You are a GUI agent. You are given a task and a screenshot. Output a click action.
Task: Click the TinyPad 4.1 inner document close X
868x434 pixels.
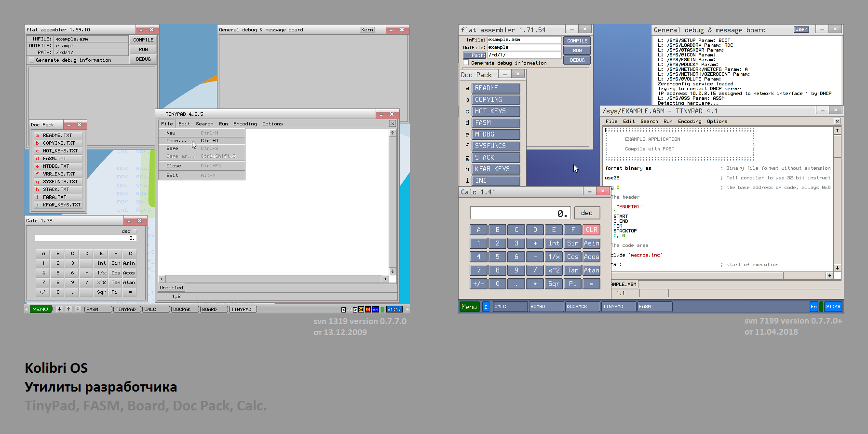pos(837,122)
